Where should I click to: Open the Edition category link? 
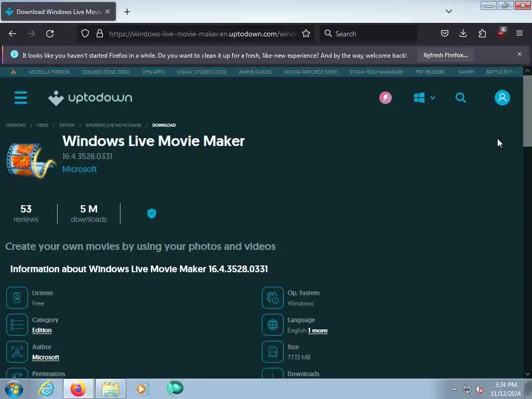tap(42, 330)
